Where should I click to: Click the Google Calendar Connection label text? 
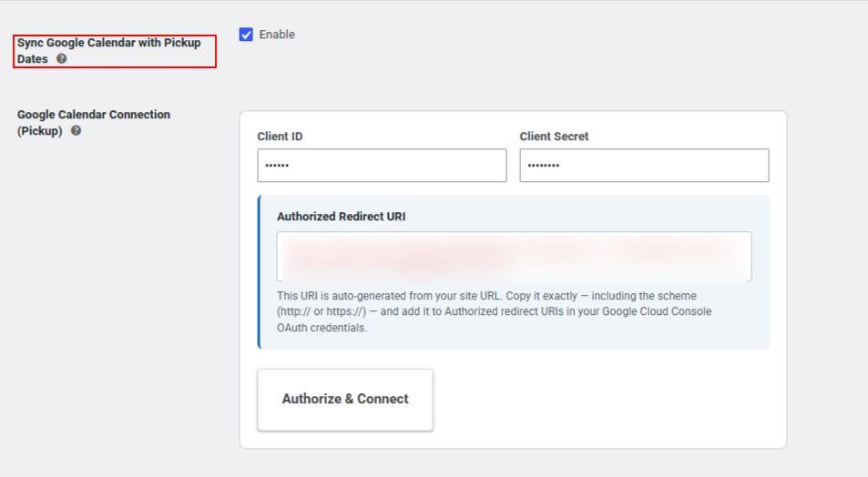(94, 115)
